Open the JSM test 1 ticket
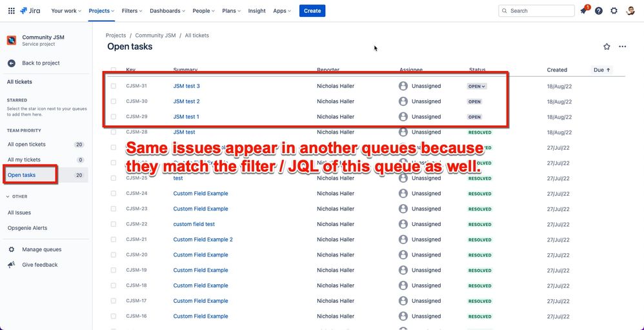The height and width of the screenshot is (330, 644). pos(186,117)
